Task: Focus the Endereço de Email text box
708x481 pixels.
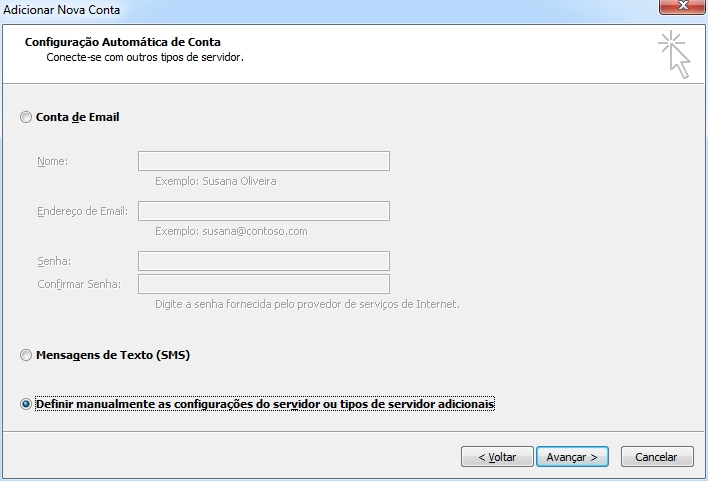Action: (x=263, y=211)
